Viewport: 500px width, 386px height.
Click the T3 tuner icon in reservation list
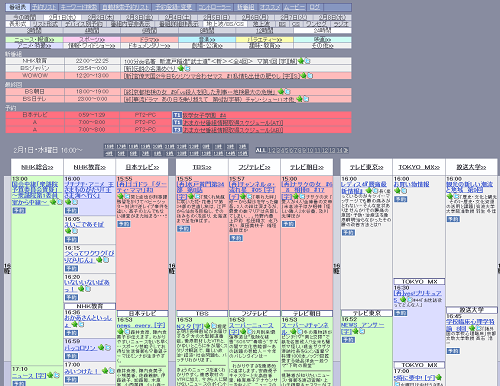(177, 130)
